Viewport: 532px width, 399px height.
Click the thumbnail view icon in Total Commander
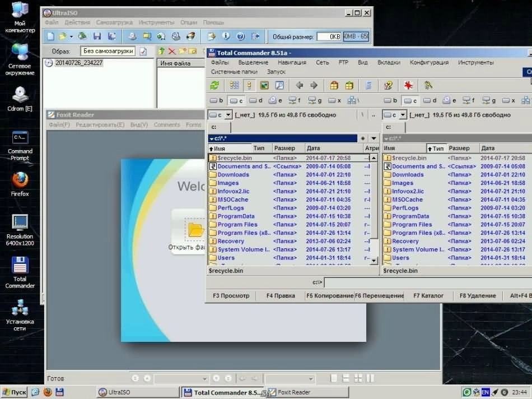coord(264,86)
